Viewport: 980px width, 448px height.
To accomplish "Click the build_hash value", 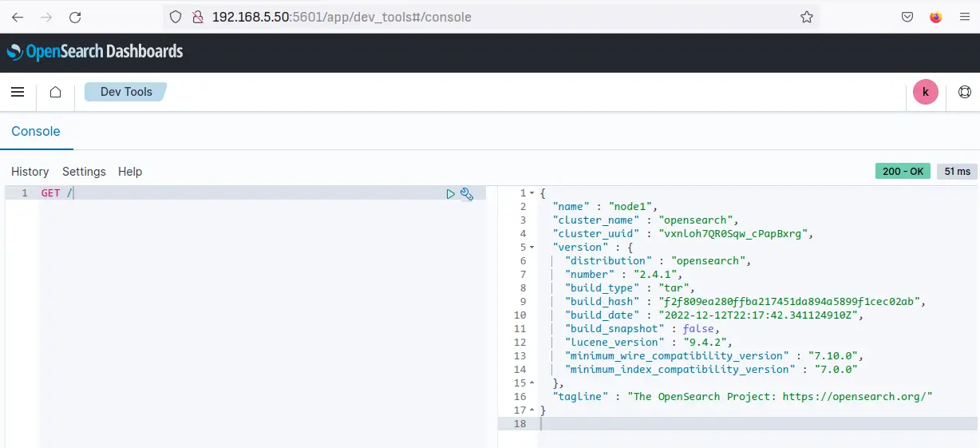I will [x=788, y=302].
